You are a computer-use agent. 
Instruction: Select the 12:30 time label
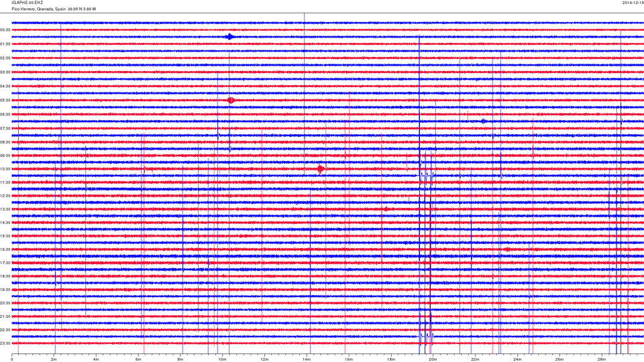pos(5,196)
